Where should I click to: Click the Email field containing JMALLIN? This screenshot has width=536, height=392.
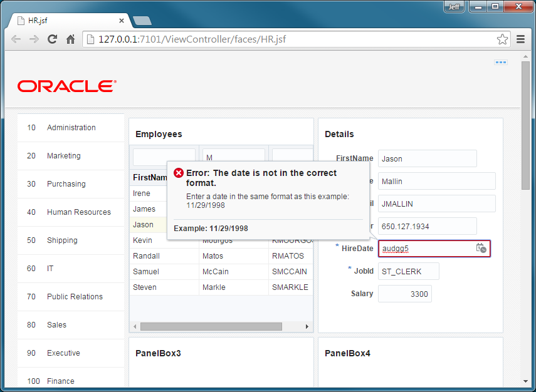pos(437,204)
